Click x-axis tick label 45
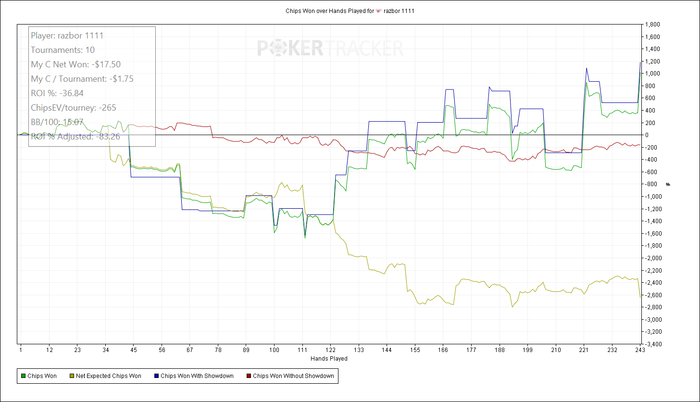 (133, 350)
